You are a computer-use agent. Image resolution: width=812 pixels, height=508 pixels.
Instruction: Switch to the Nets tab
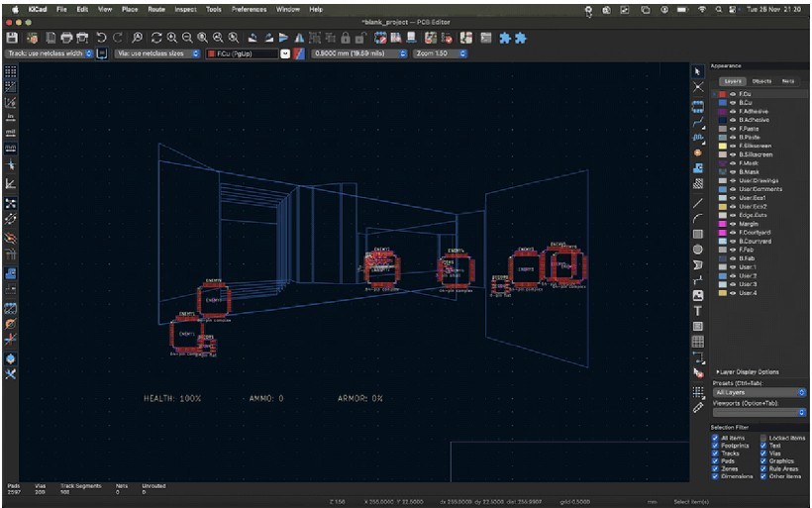(x=788, y=81)
